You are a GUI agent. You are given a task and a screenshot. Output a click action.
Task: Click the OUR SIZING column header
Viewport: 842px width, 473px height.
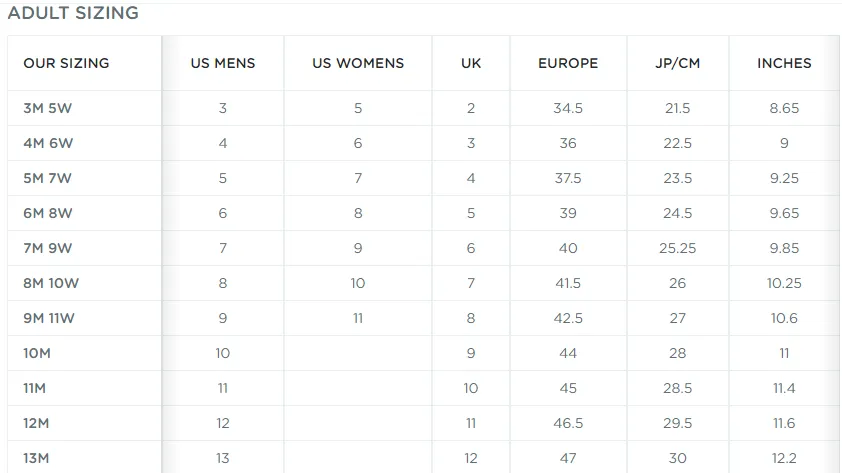[x=66, y=63]
